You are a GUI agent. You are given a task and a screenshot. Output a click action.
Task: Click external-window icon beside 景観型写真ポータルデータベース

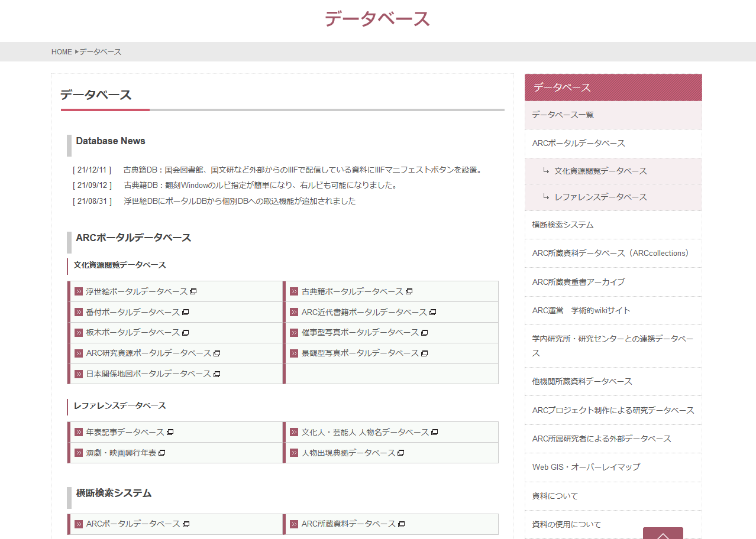[x=425, y=353]
